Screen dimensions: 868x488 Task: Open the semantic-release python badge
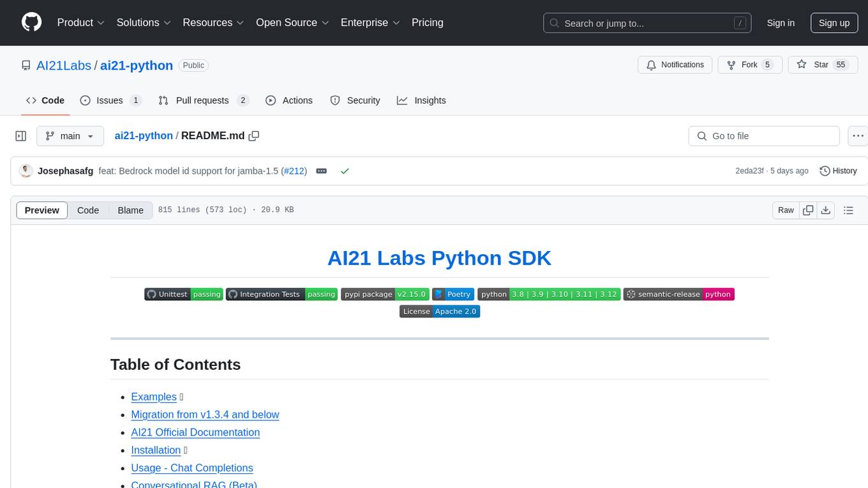(x=679, y=294)
